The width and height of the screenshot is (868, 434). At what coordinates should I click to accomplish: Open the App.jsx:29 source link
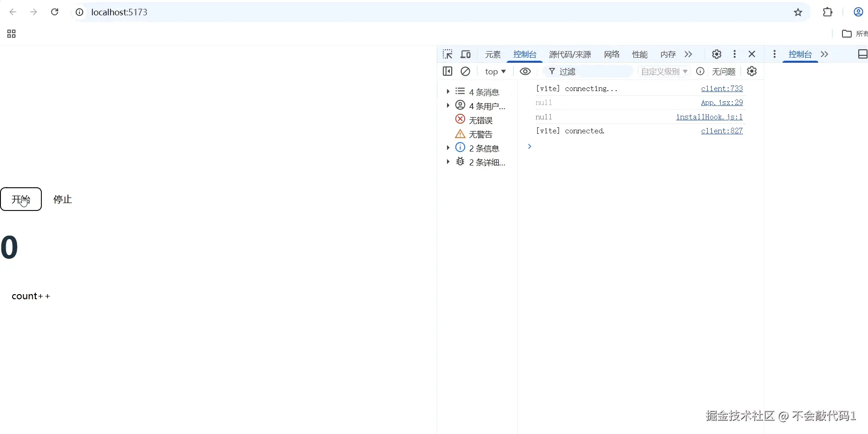point(721,102)
